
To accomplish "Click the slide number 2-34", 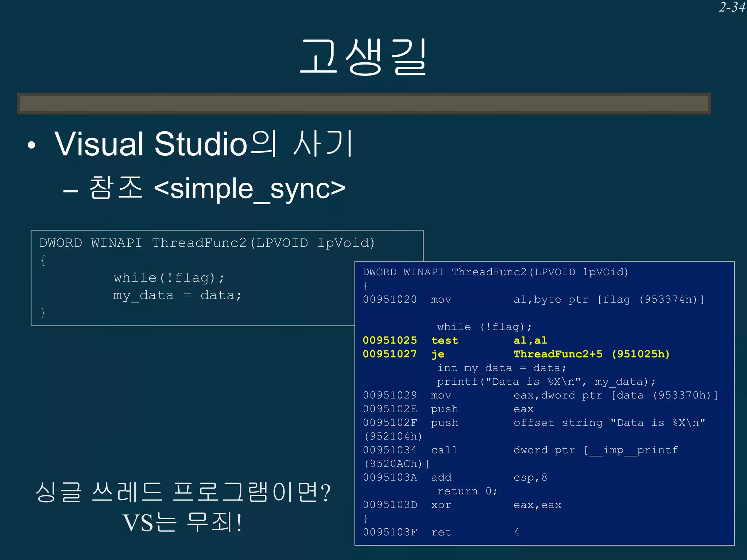I will coord(732,7).
